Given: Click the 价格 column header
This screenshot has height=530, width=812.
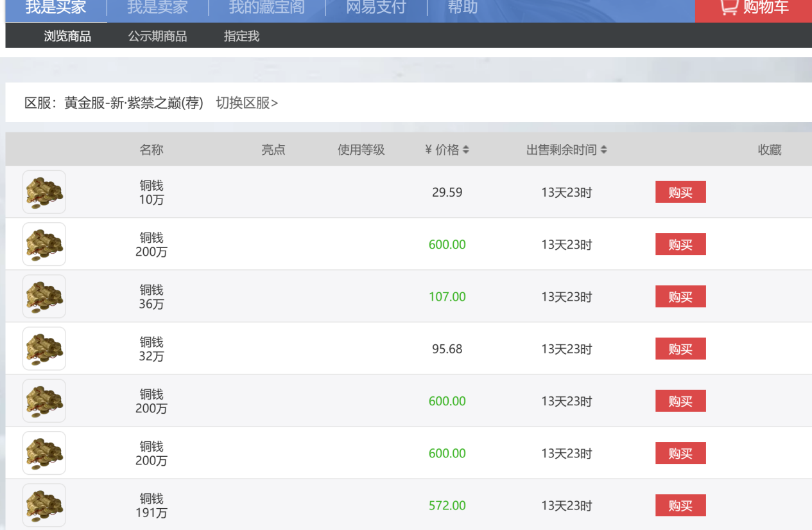Looking at the screenshot, I should pos(442,150).
